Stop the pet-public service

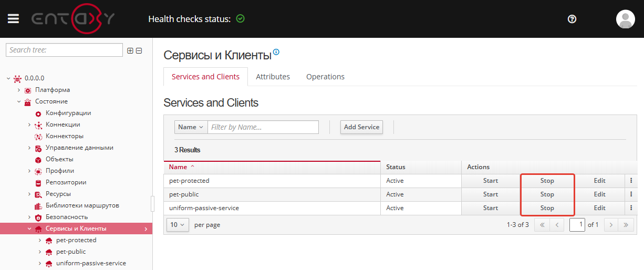[547, 194]
